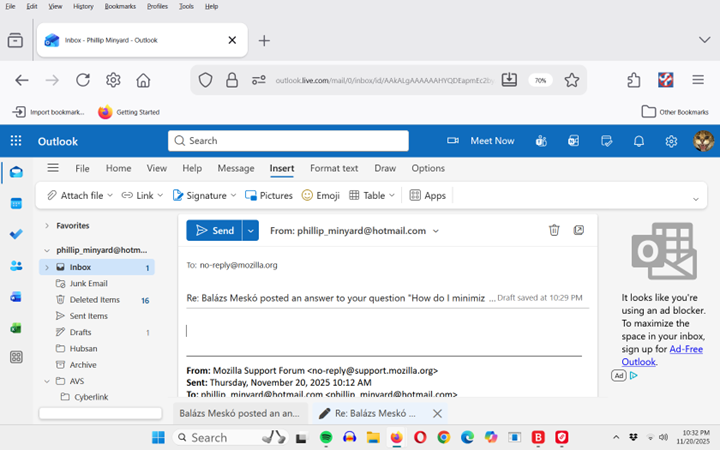Open People contacts in sidebar

coord(16,265)
